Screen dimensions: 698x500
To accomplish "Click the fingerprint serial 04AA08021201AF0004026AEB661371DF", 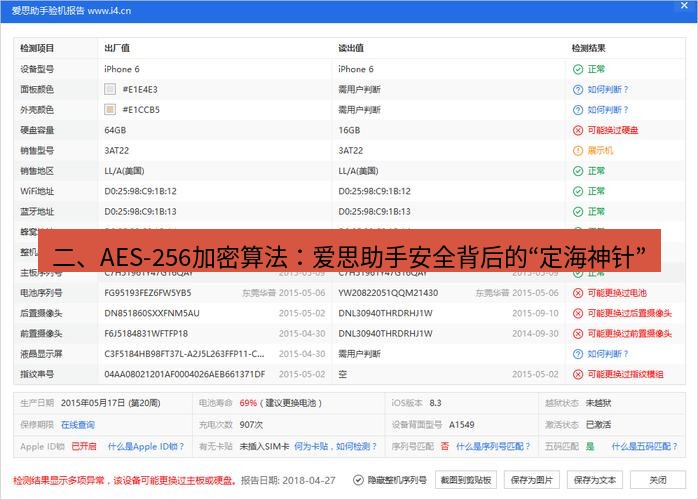I will click(185, 374).
